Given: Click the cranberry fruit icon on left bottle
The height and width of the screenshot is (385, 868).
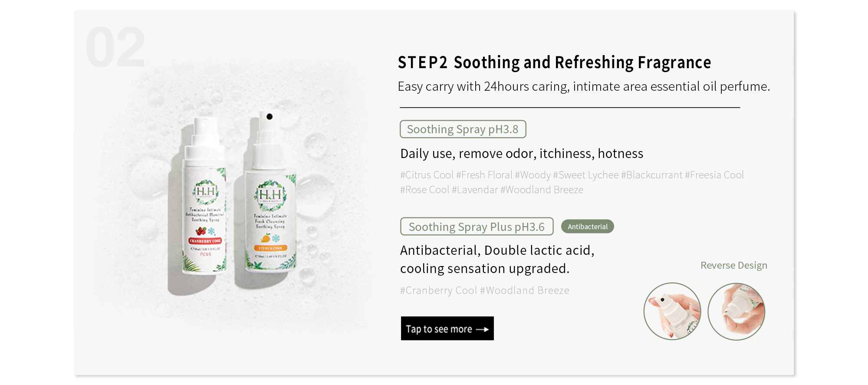Looking at the screenshot, I should click(x=201, y=231).
